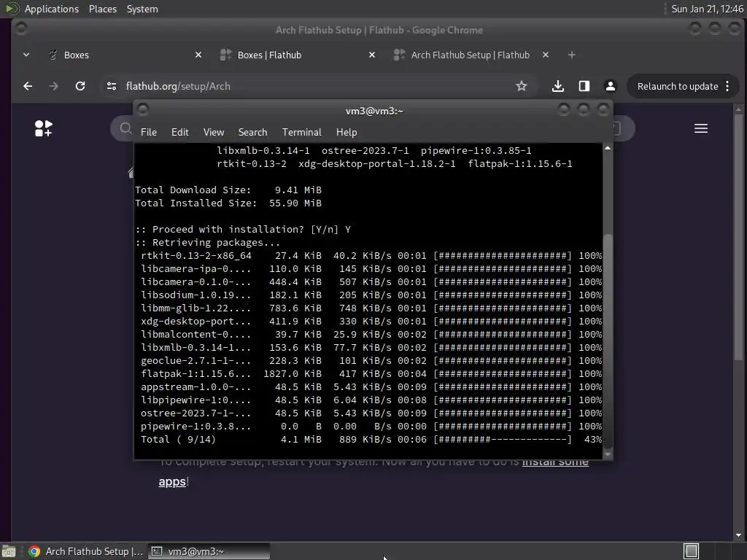
Task: Open a new Chrome tab with plus
Action: click(x=572, y=55)
